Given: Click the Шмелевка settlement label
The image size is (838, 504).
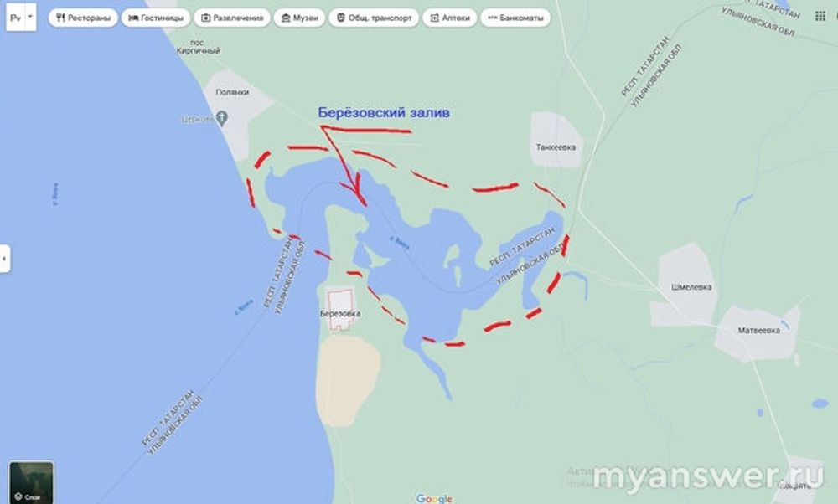Looking at the screenshot, I should pos(691,286).
